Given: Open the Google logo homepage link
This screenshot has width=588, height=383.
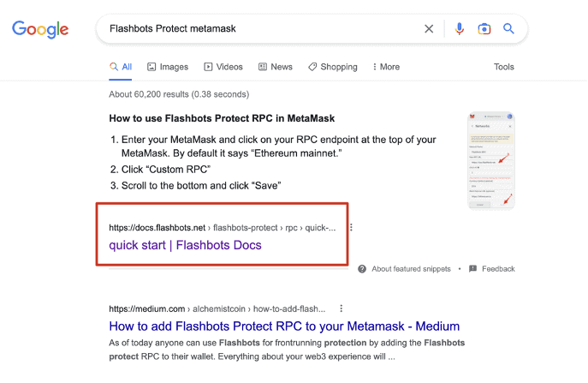Looking at the screenshot, I should point(40,29).
